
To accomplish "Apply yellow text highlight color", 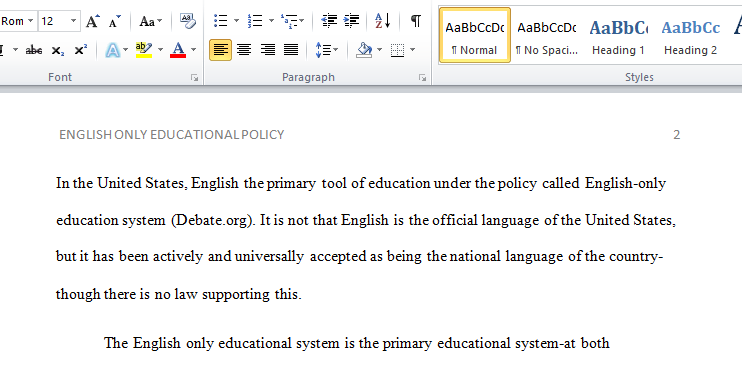I will (x=143, y=50).
